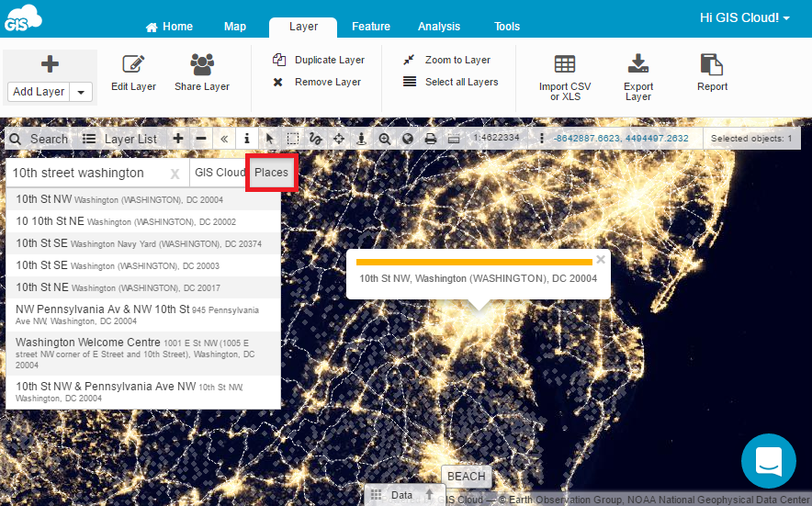The width and height of the screenshot is (812, 506).
Task: Switch to the Analysis tab
Action: pos(438,27)
